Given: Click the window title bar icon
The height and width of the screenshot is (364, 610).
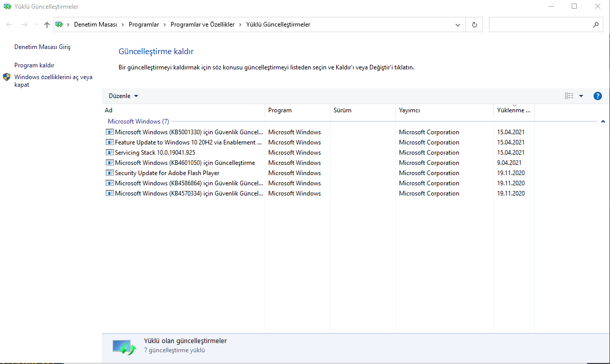Looking at the screenshot, I should click(7, 7).
